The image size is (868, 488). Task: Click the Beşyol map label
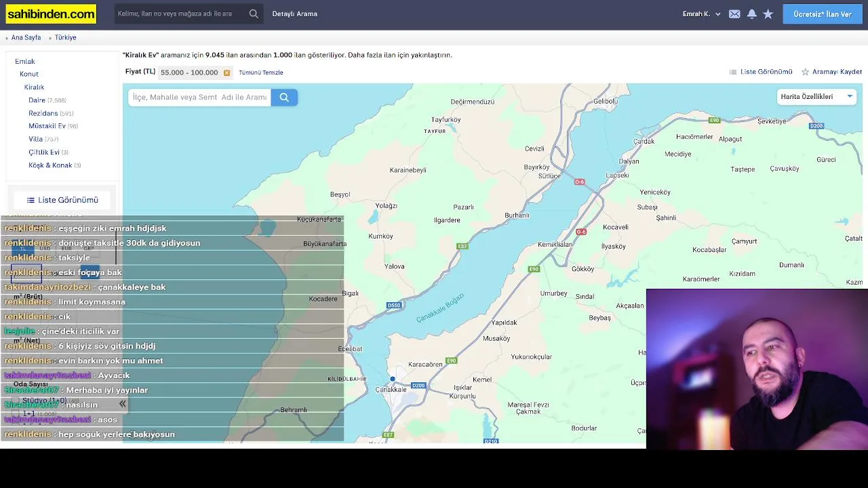340,195
